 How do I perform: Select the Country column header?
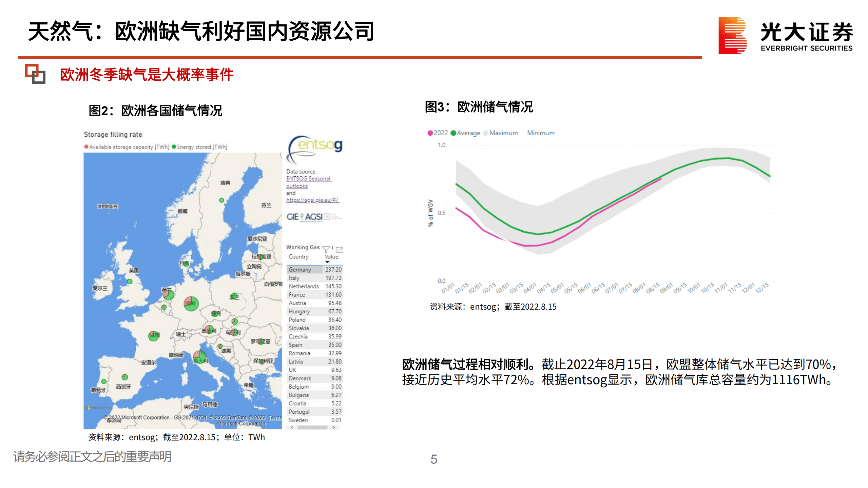tap(298, 257)
